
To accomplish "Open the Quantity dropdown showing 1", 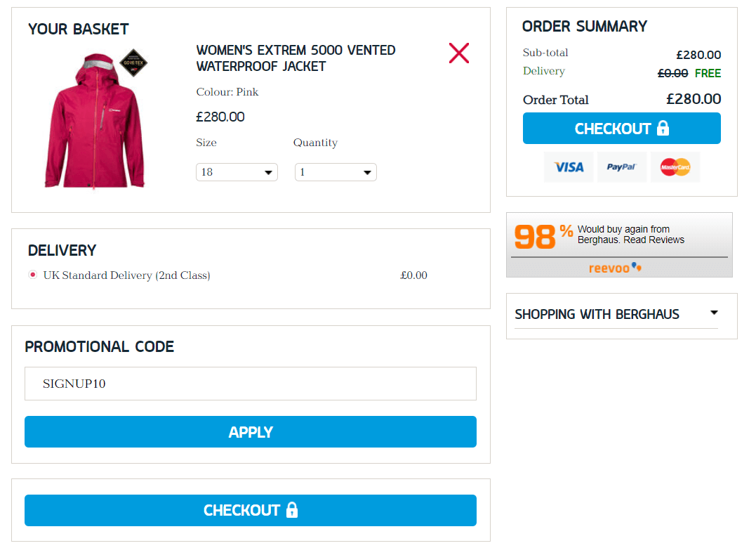I will [336, 172].
